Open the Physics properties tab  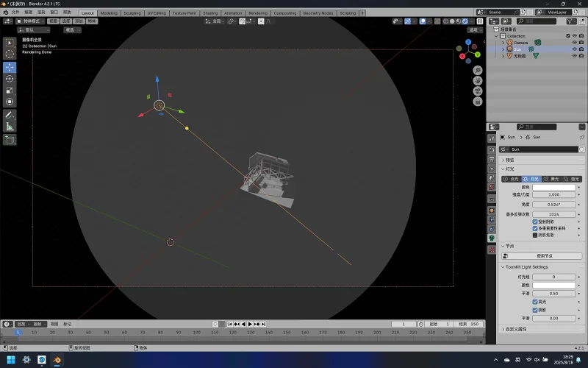[x=492, y=219]
